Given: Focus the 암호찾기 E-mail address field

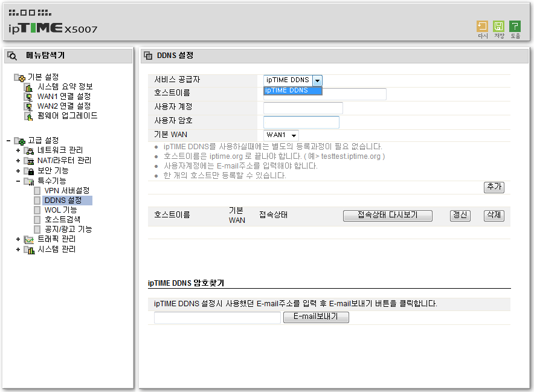Looking at the screenshot, I should (x=217, y=317).
